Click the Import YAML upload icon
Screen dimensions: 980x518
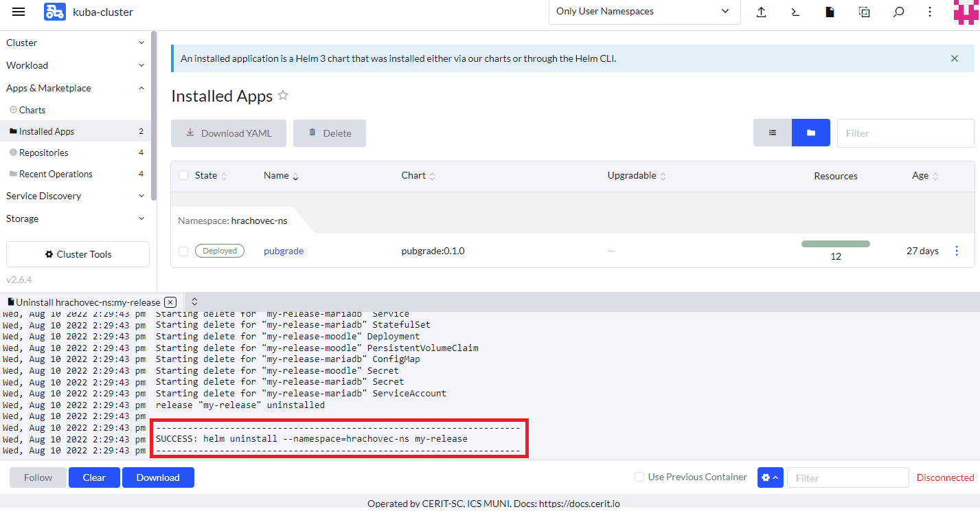(x=761, y=12)
